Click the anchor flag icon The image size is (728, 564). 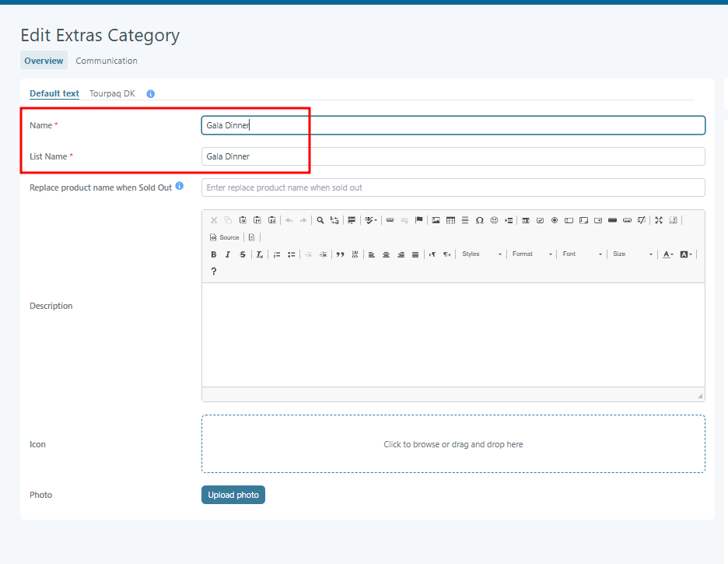[x=418, y=220]
